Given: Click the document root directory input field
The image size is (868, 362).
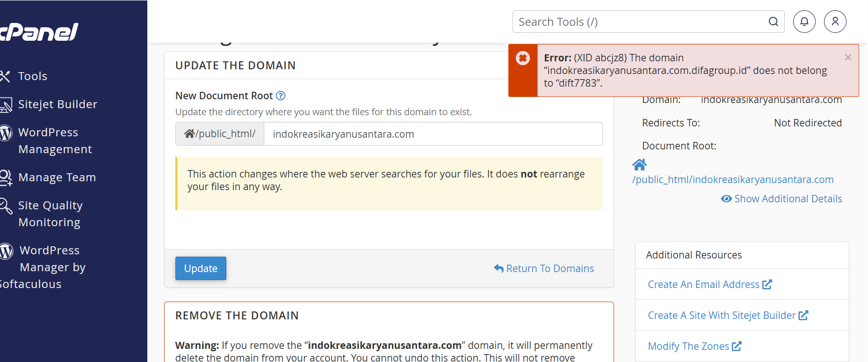Looking at the screenshot, I should click(433, 134).
